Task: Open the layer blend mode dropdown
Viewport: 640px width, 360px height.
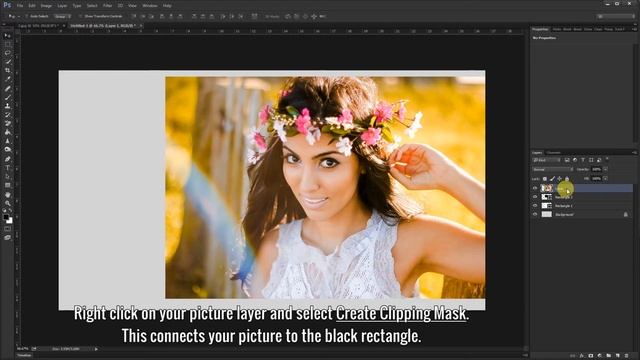Action: tap(552, 169)
